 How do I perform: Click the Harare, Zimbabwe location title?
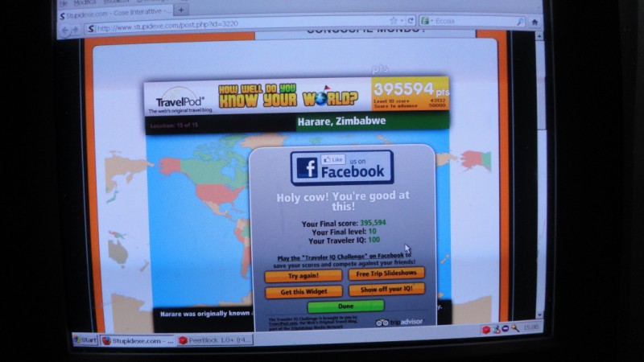(x=341, y=121)
